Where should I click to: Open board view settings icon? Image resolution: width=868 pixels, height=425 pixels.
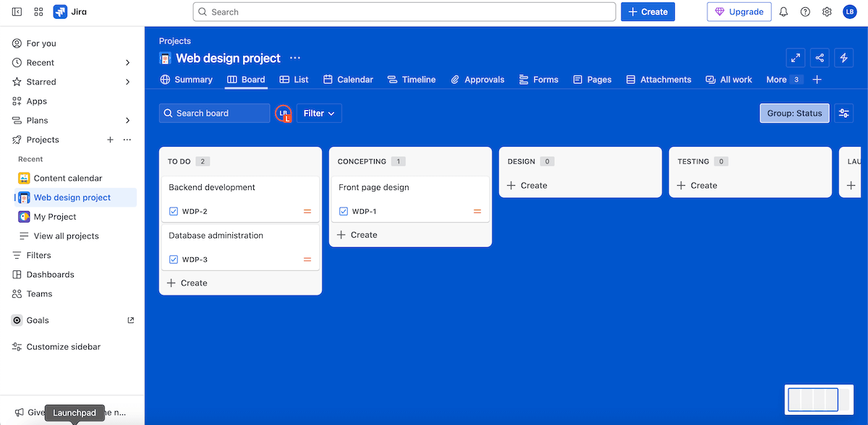843,113
